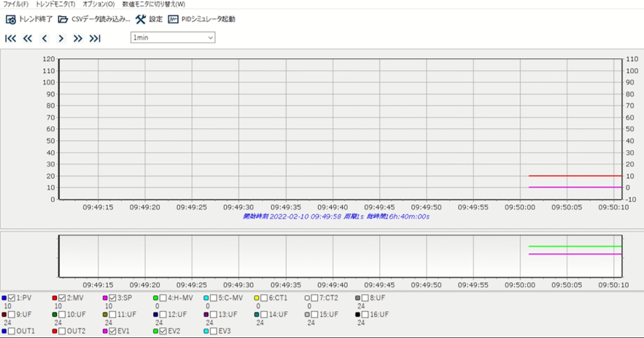
Task: Launch the PIDシミュレータ起動 icon
Action: point(174,20)
